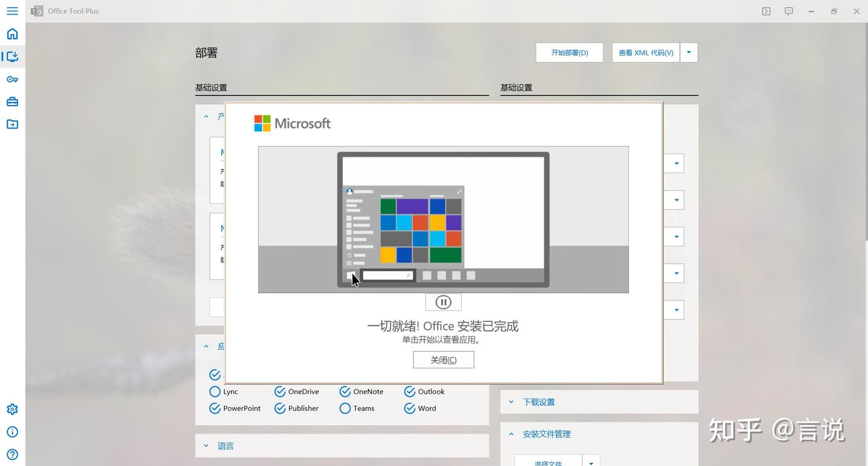
Task: Open the Help question-mark icon
Action: (12, 453)
